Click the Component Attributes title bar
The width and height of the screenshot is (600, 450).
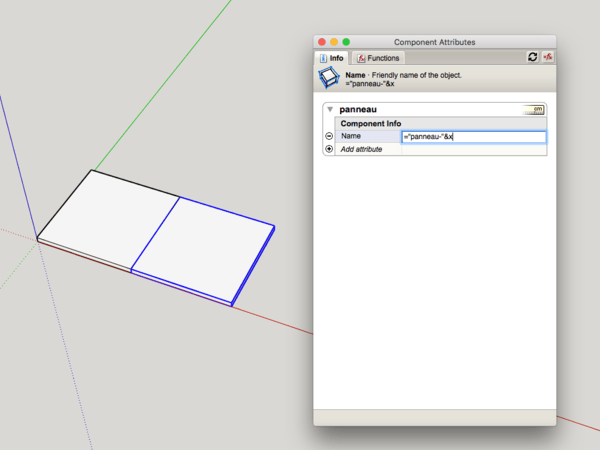435,42
